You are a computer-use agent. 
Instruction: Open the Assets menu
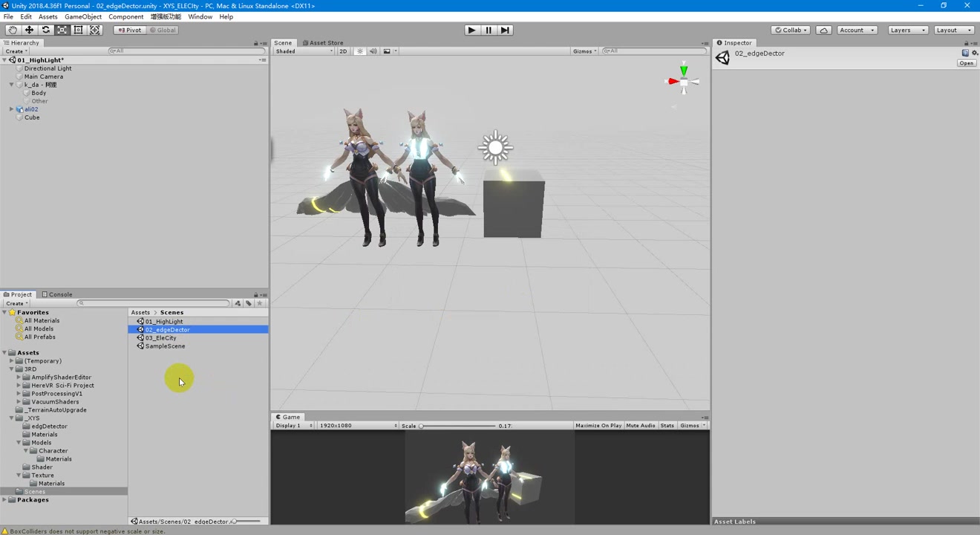48,16
